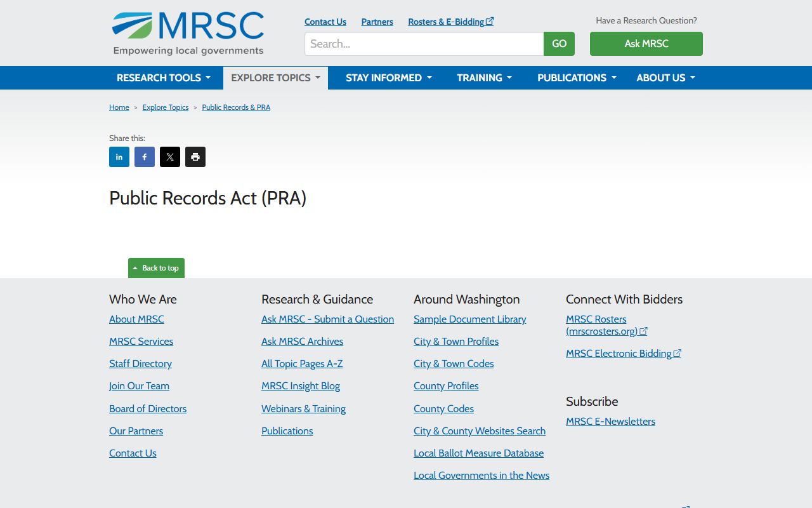This screenshot has width=812, height=508.
Task: Open the Staff Directory link
Action: pos(140,364)
